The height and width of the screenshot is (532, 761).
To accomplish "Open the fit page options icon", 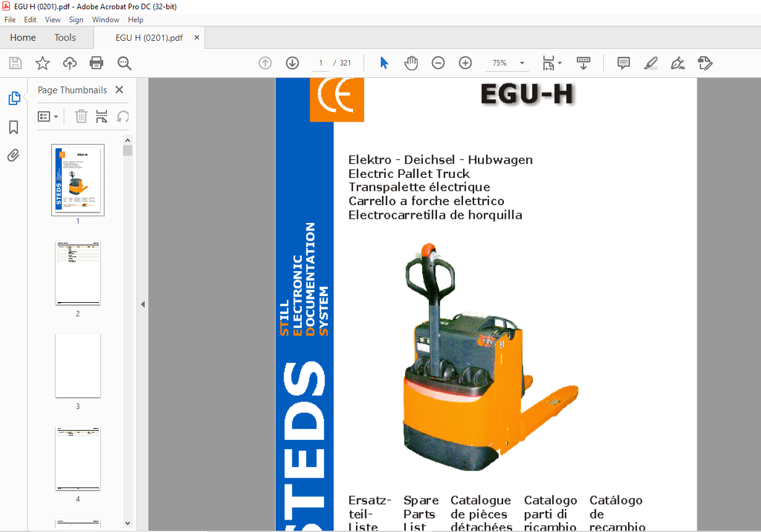I will point(551,63).
